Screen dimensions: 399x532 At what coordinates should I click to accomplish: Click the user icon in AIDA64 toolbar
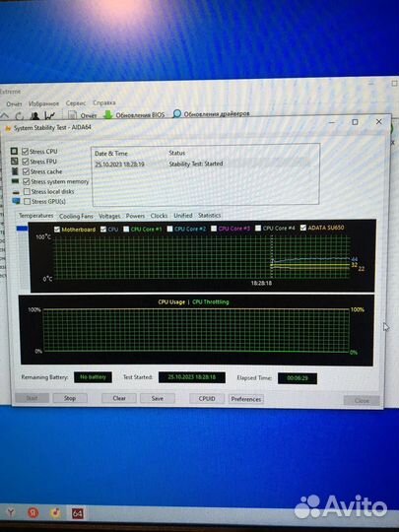coord(34,116)
